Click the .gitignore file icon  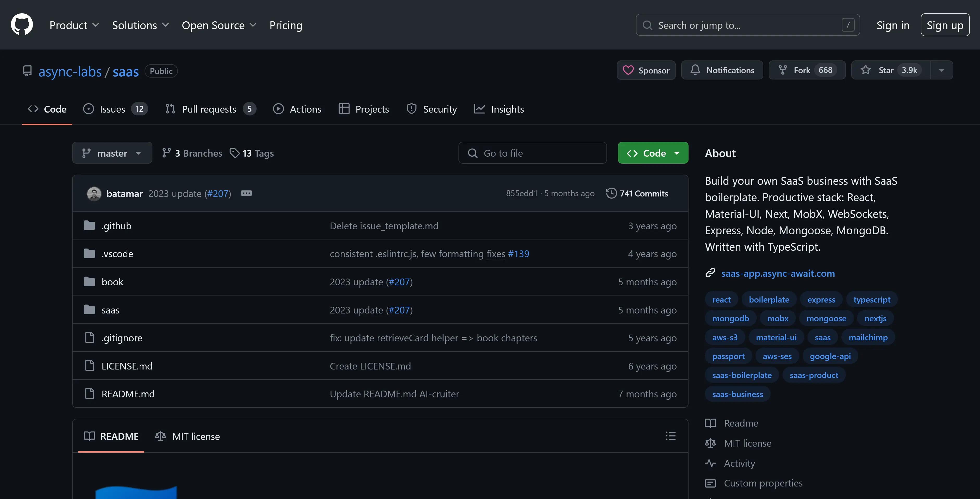[89, 338]
